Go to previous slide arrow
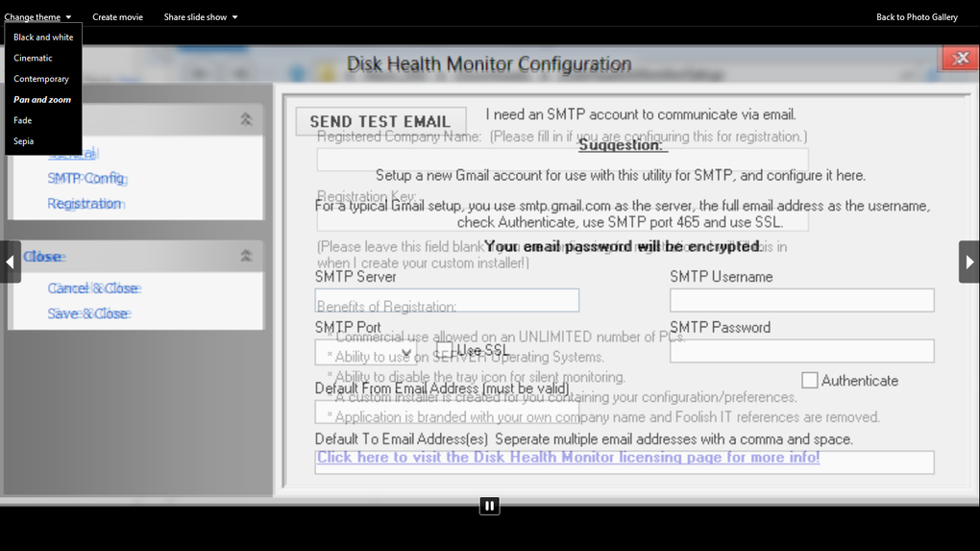The image size is (980, 551). coord(10,262)
